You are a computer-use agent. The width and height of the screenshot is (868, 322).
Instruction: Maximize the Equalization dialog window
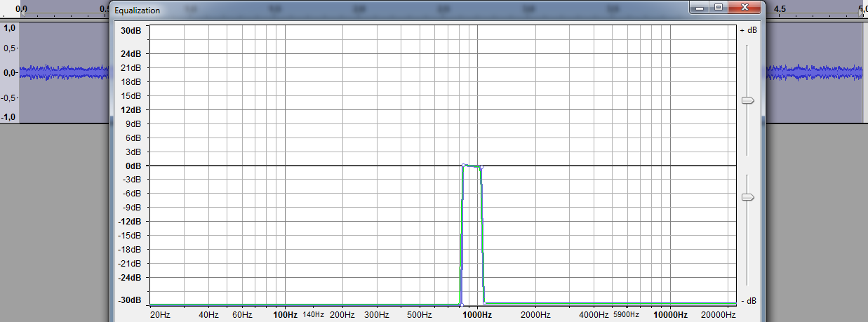click(x=718, y=8)
